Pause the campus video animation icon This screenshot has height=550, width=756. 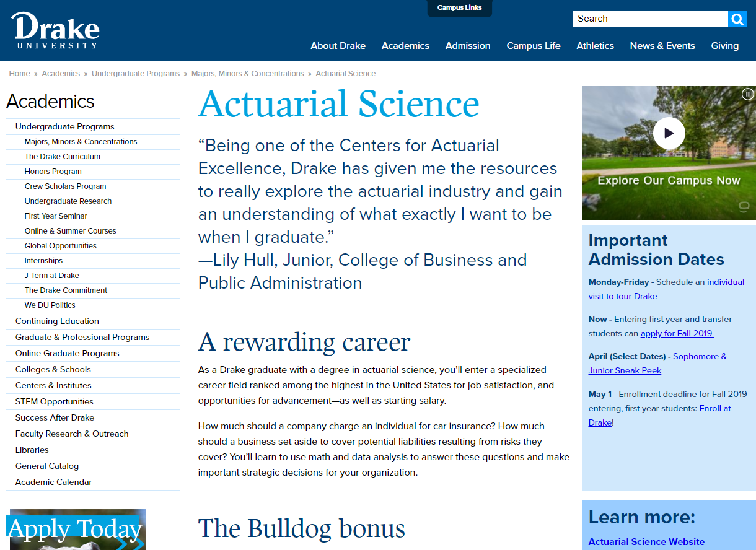coord(747,95)
